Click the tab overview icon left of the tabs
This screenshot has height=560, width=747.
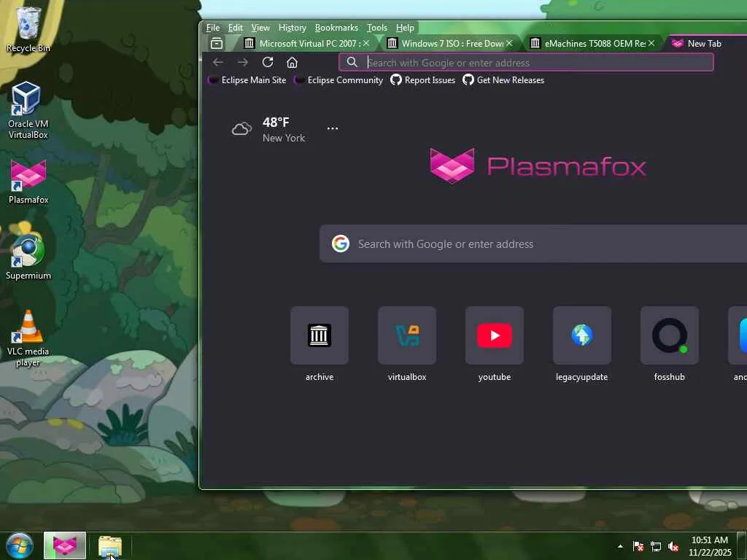(217, 43)
